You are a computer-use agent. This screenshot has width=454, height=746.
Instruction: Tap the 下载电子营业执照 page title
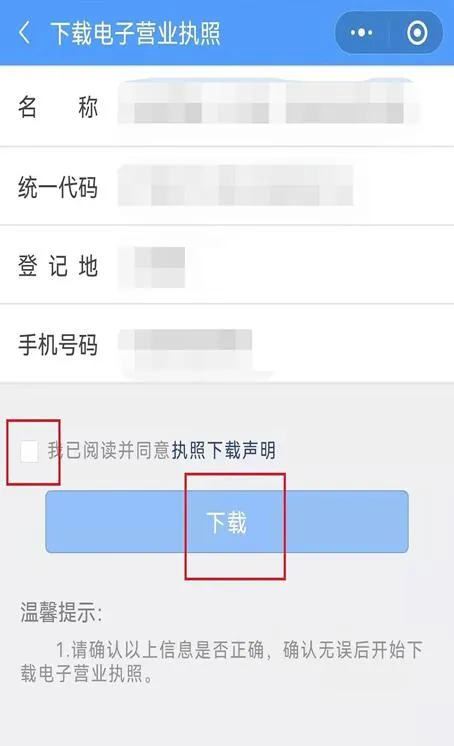(135, 33)
